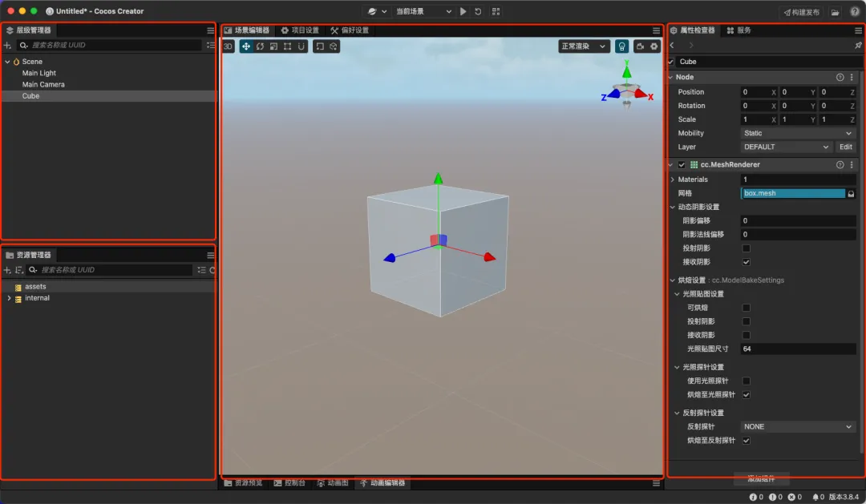Uncheck 接收阴影 under 动态阴影设置

(747, 262)
